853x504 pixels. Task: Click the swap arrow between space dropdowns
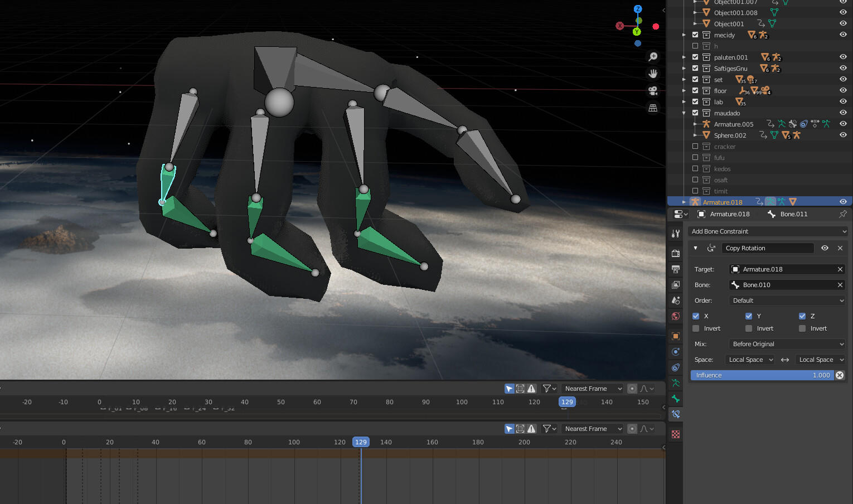[x=785, y=360]
